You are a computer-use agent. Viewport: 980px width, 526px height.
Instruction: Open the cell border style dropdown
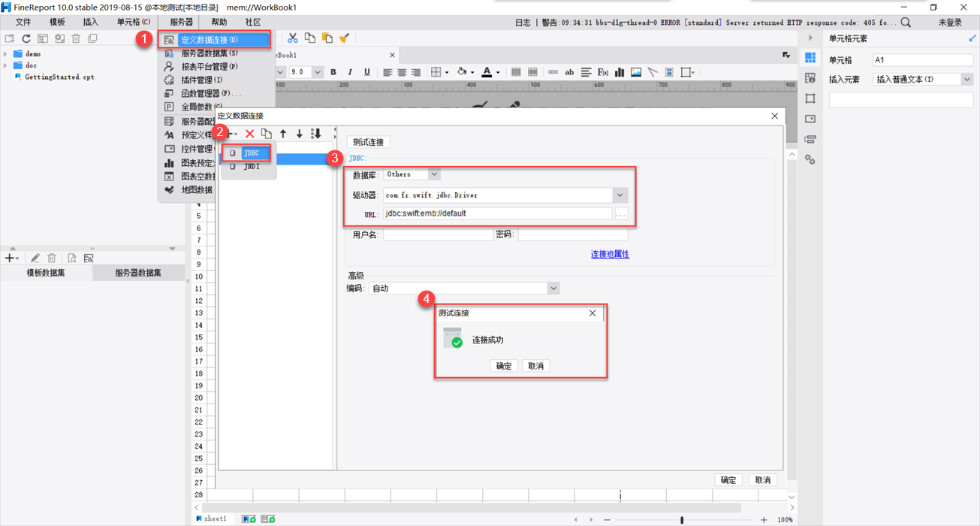(x=447, y=73)
